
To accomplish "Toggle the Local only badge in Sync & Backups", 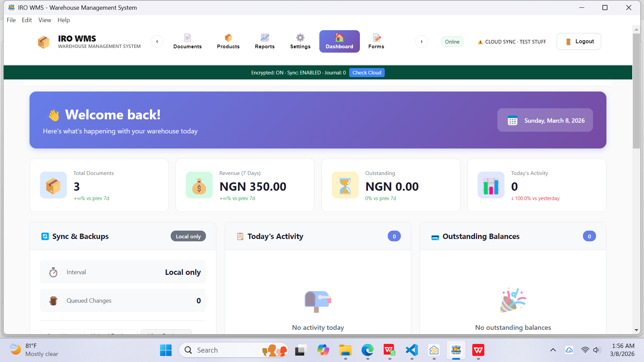I will (x=188, y=236).
